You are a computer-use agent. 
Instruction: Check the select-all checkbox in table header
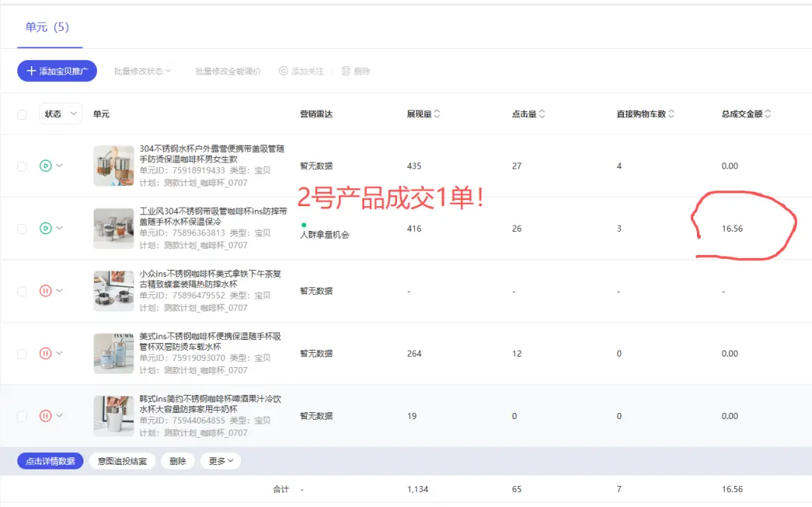(x=22, y=114)
